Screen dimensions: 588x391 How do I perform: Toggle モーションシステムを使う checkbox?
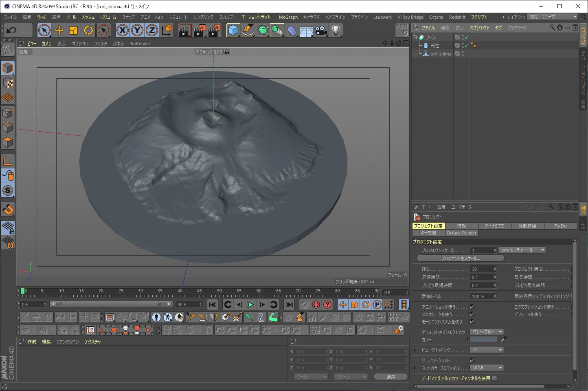472,321
